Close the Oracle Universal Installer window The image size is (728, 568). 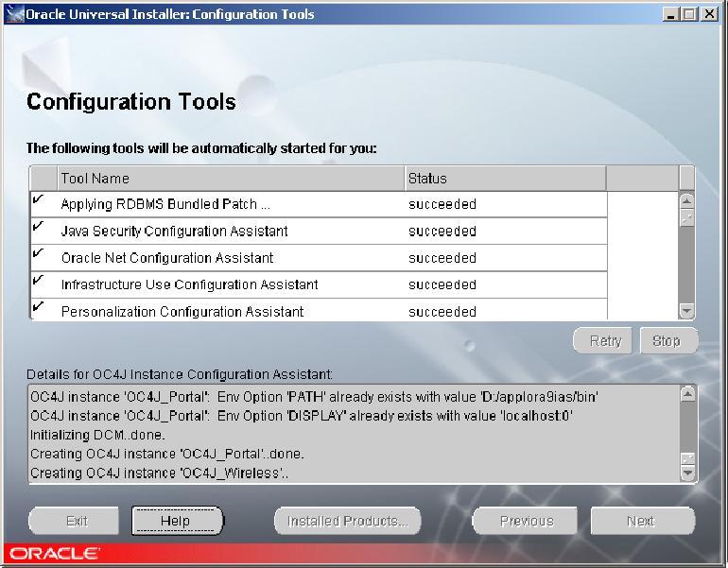(710, 14)
